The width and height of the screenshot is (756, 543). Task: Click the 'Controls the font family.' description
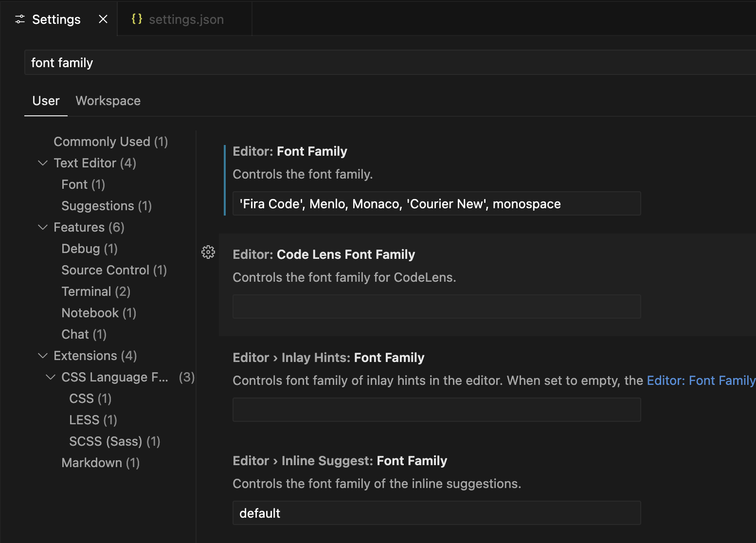(303, 174)
